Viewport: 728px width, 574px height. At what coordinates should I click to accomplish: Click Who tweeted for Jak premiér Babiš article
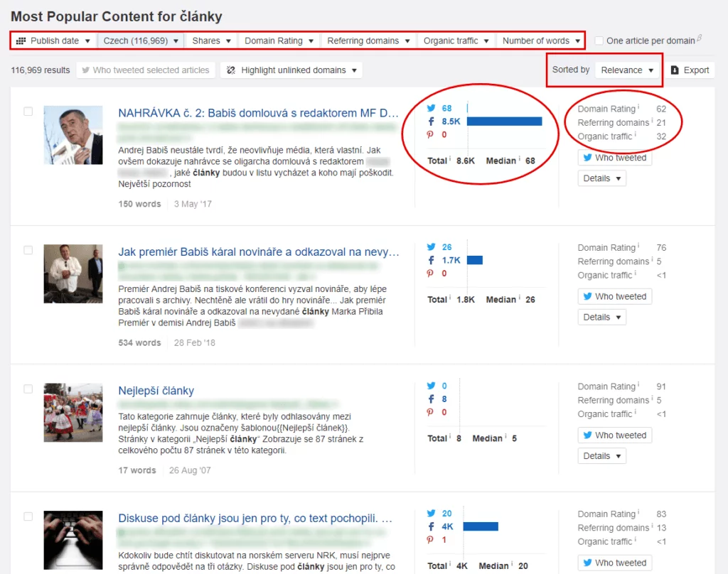pyautogui.click(x=615, y=296)
